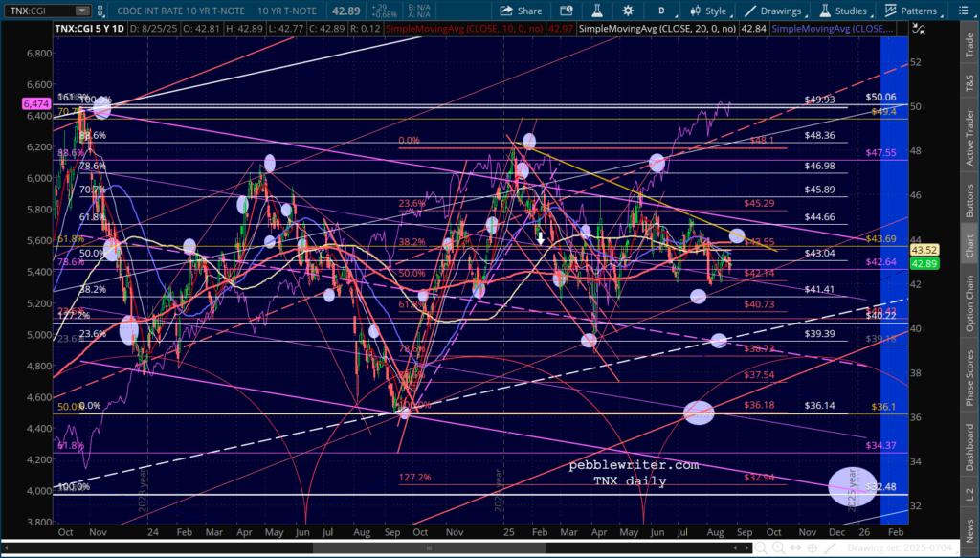Click the horizontal time scrollbar thumb
Viewport: 980px width, 558px height.
pyautogui.click(x=429, y=548)
